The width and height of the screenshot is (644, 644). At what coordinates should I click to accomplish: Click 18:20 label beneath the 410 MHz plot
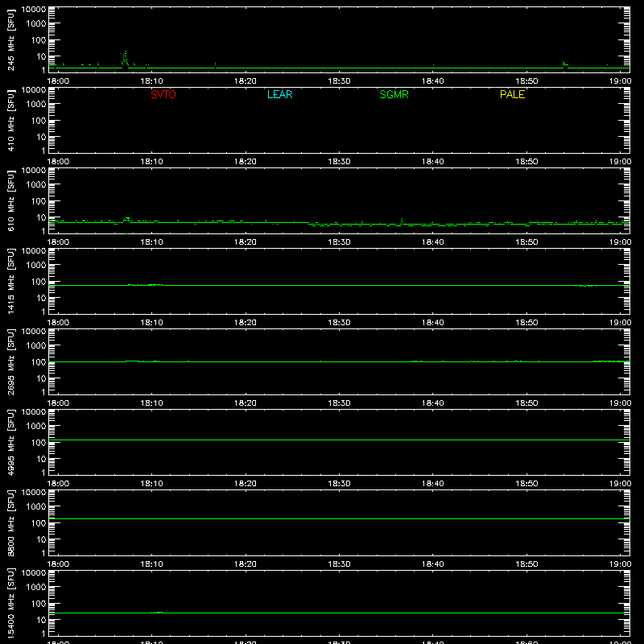(x=246, y=162)
